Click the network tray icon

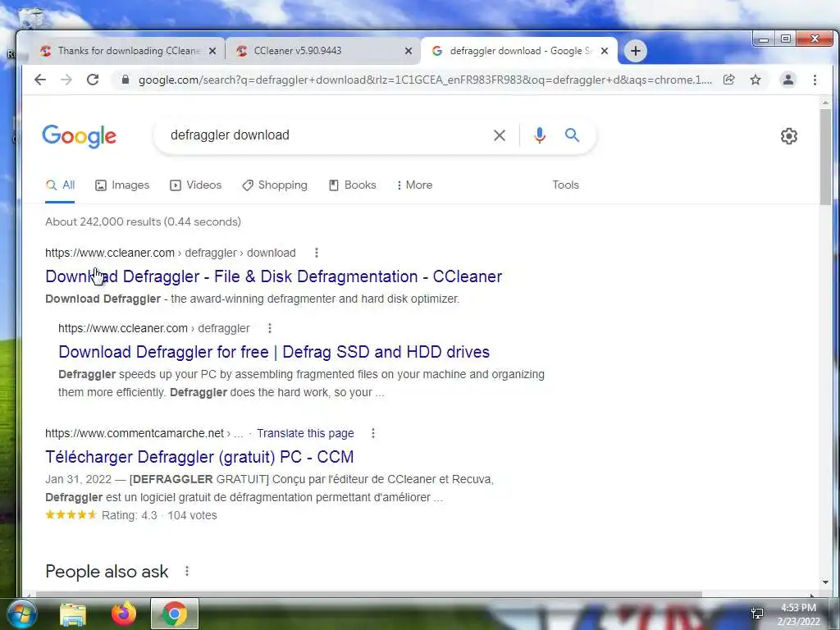[756, 614]
